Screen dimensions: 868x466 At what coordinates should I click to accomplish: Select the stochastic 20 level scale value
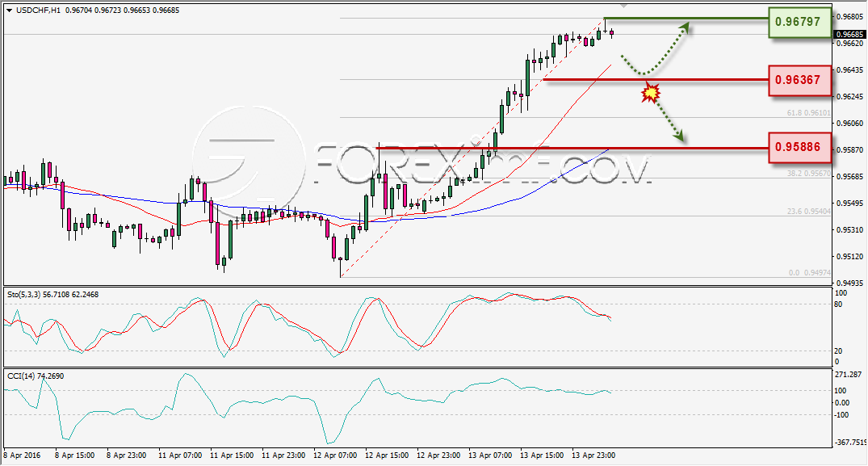838,351
